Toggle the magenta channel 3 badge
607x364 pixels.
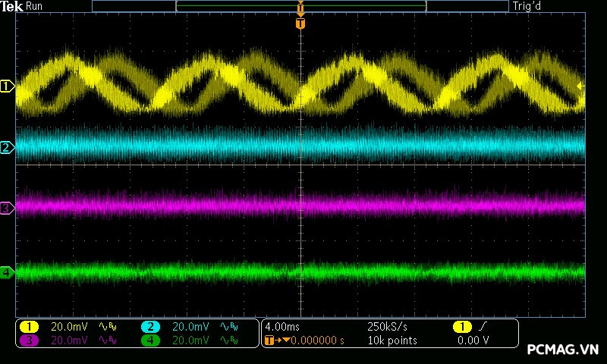coord(30,340)
